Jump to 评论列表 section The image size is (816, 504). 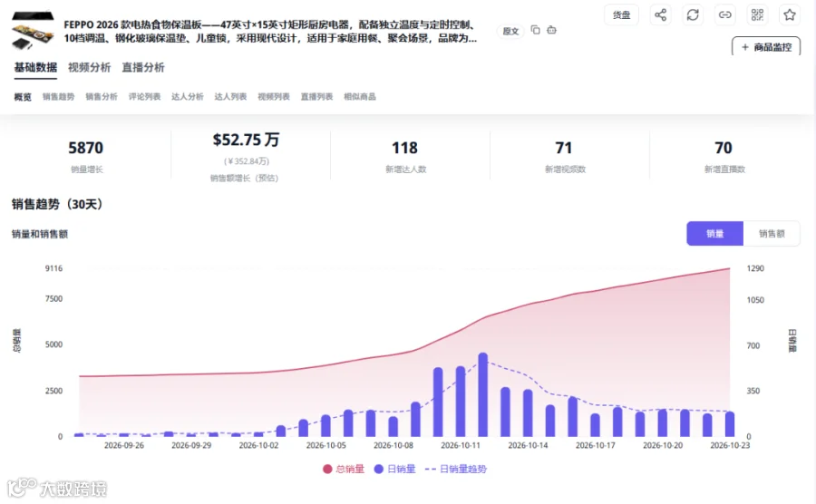point(145,97)
